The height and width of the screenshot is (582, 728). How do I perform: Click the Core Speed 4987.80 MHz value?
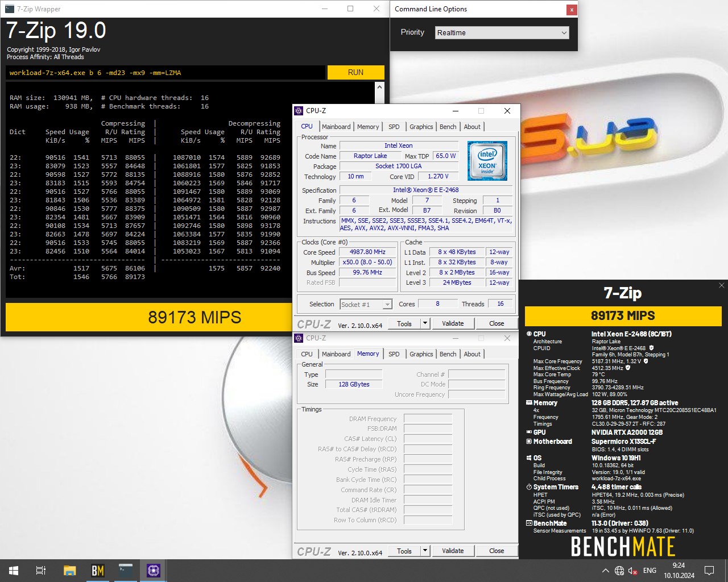368,252
